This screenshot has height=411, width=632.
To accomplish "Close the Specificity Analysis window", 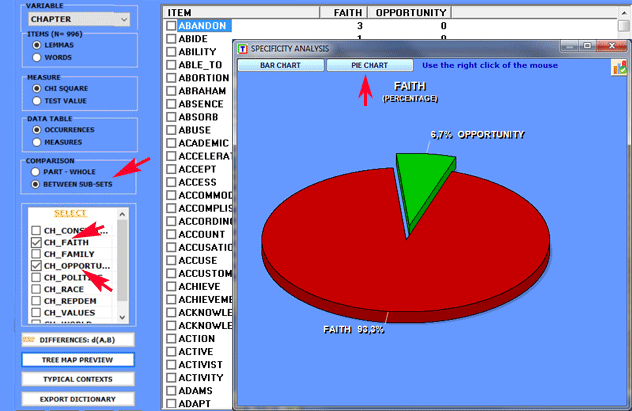I will coord(611,46).
